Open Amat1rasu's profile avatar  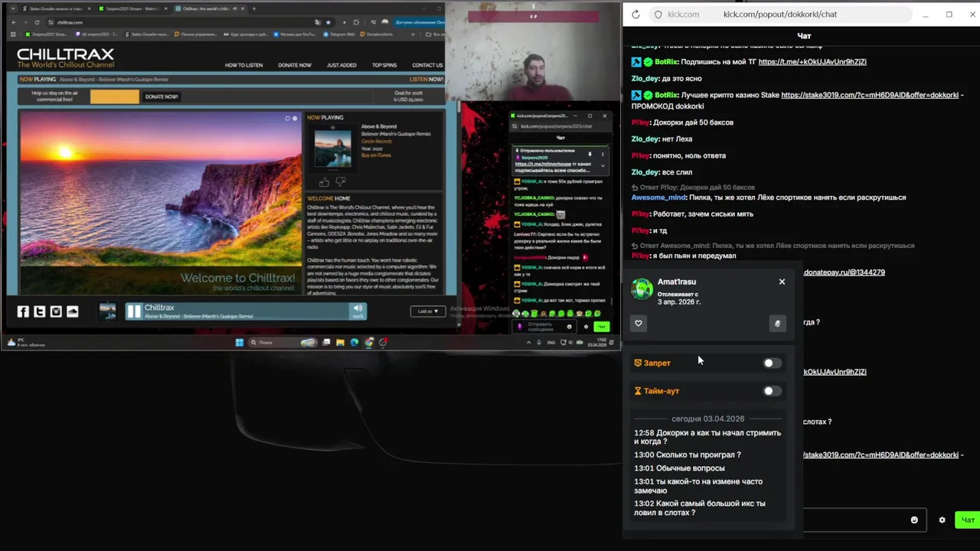point(642,289)
